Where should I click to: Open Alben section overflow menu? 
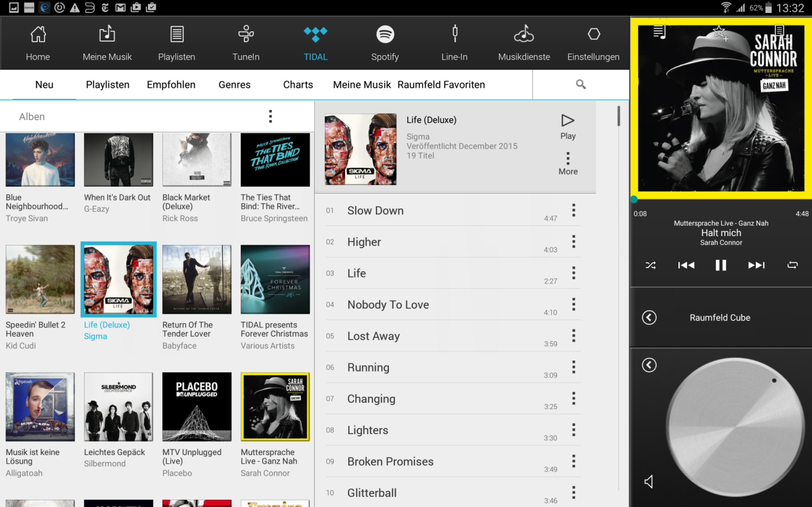(270, 116)
